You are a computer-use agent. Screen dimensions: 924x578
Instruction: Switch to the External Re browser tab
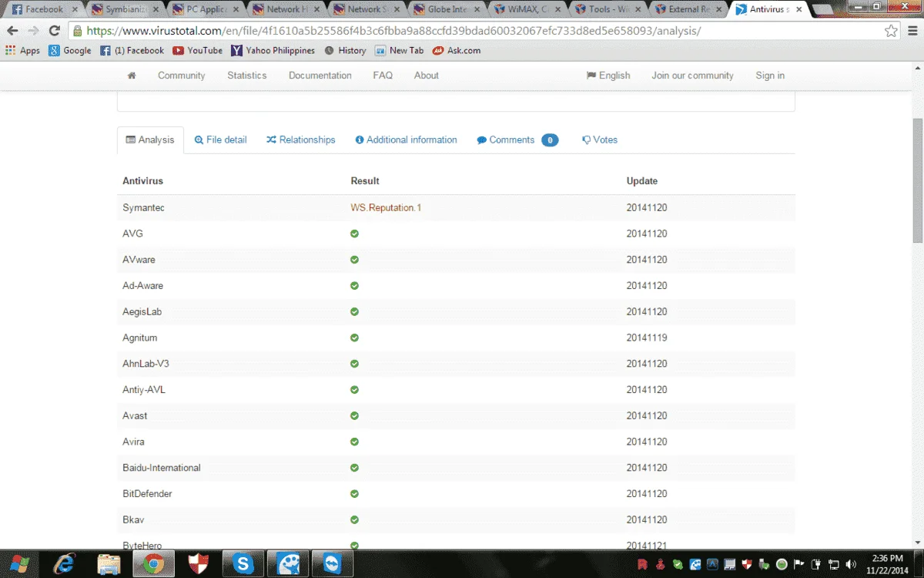689,10
